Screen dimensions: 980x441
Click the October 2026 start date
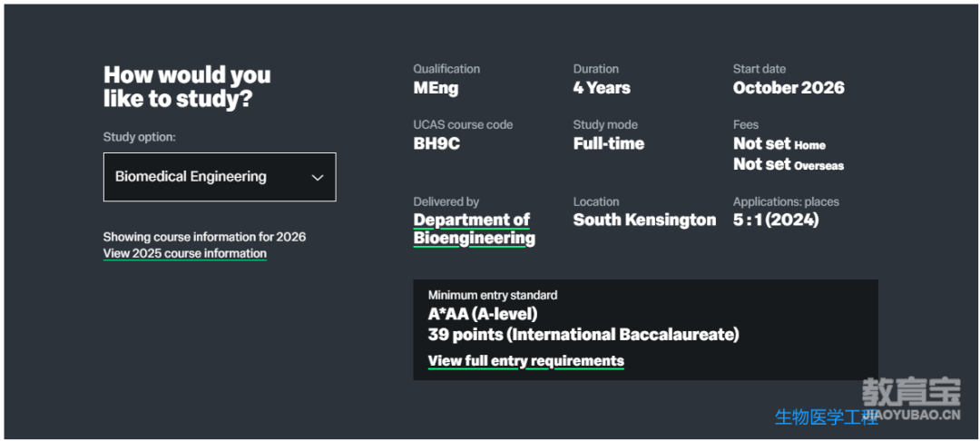[789, 88]
